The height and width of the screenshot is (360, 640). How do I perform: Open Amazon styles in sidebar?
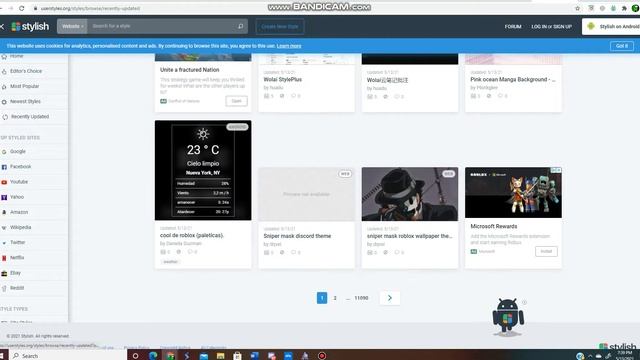[x=19, y=212]
